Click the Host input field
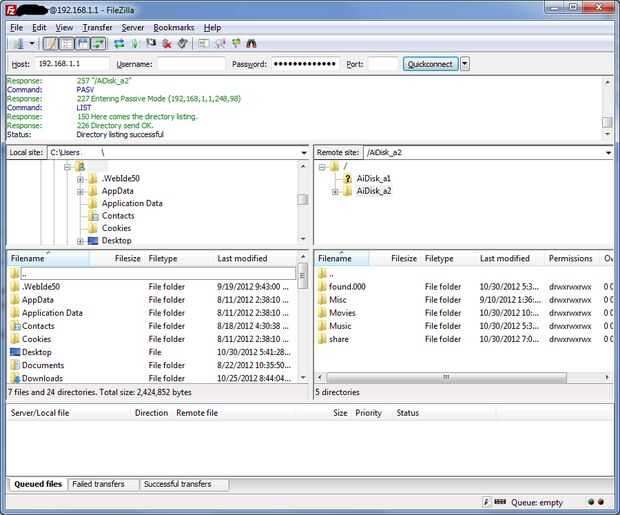This screenshot has width=620, height=515. click(x=72, y=64)
